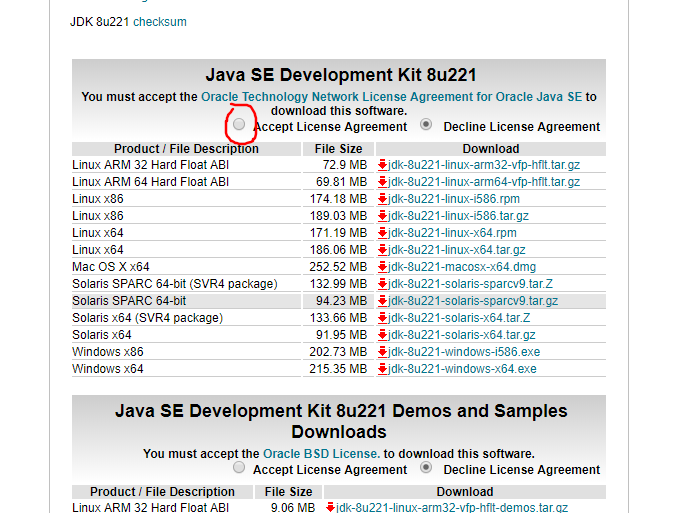683x513 pixels.
Task: Download jdk-8u221-macosx-x64.dmg
Action: click(x=462, y=267)
